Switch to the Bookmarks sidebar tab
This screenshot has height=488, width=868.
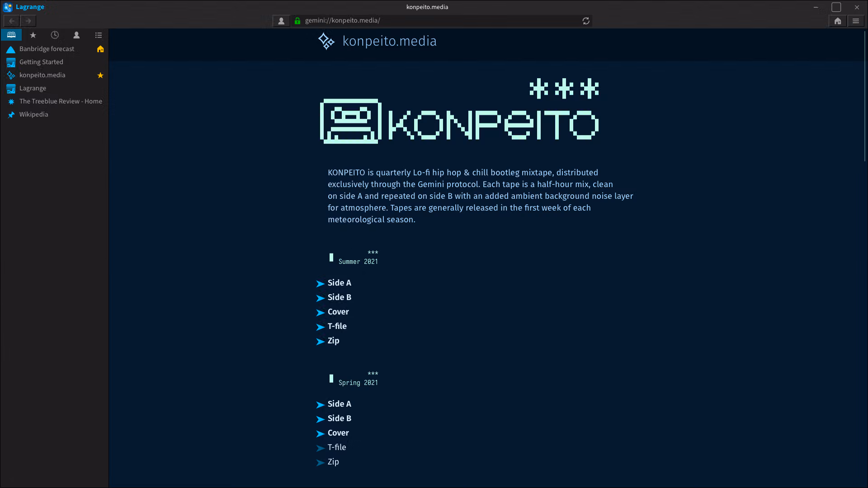tap(11, 35)
